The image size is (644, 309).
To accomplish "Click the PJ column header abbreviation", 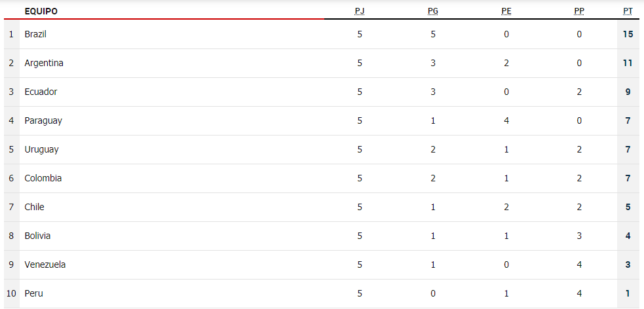I will [360, 12].
